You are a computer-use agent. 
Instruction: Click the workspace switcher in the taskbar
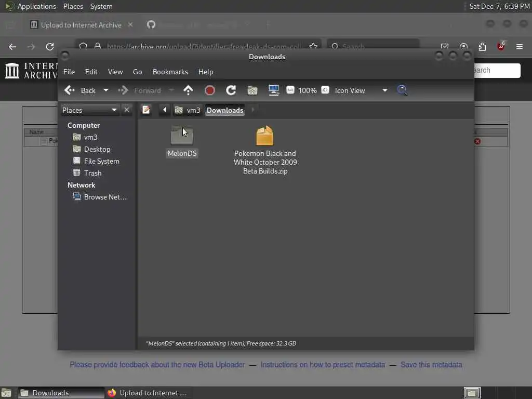point(472,393)
